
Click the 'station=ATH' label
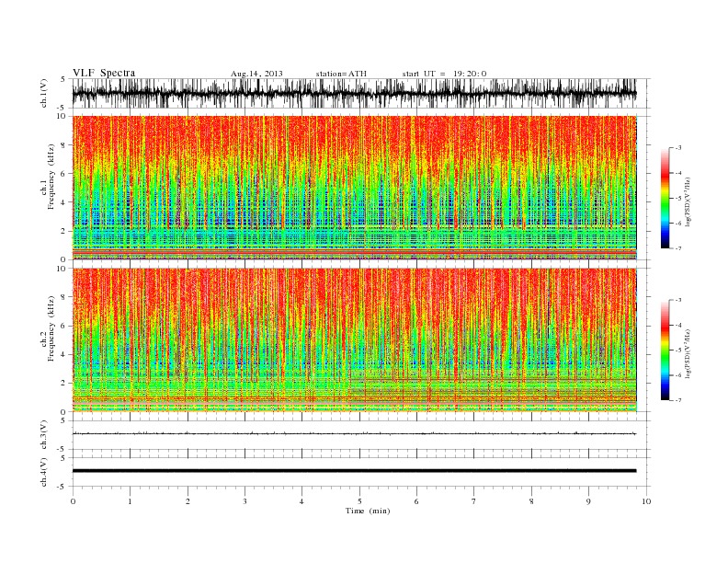[x=341, y=74]
